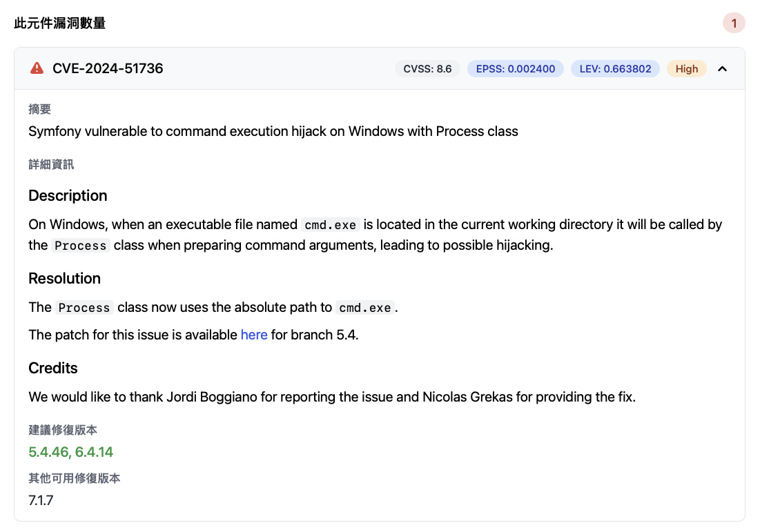Click the EPSS: 0.002400 badge
Image resolution: width=760 pixels, height=532 pixels.
point(515,69)
